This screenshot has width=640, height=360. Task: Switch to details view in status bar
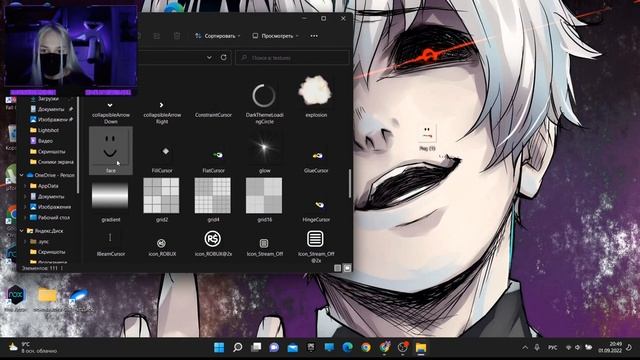pos(338,268)
